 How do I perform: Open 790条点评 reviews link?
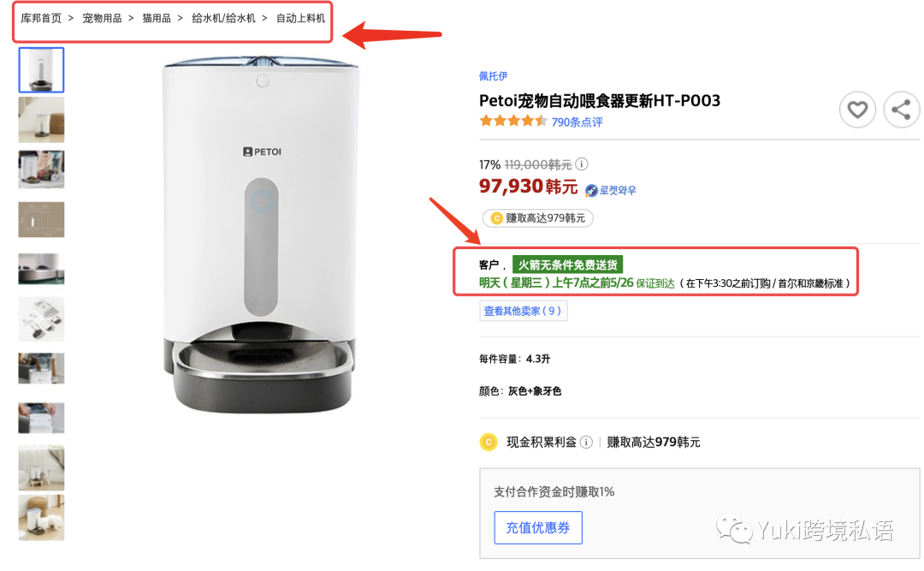577,122
